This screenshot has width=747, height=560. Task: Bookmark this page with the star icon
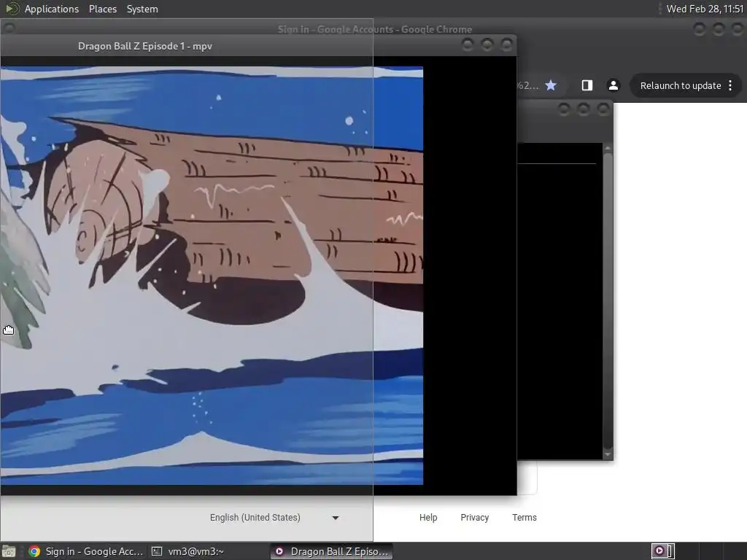coord(551,85)
